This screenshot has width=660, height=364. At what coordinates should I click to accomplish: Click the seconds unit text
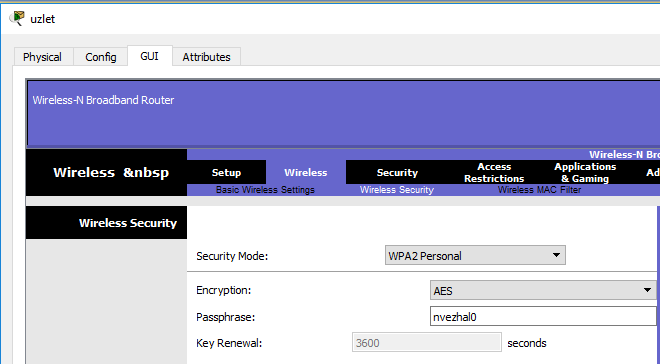pyautogui.click(x=527, y=343)
